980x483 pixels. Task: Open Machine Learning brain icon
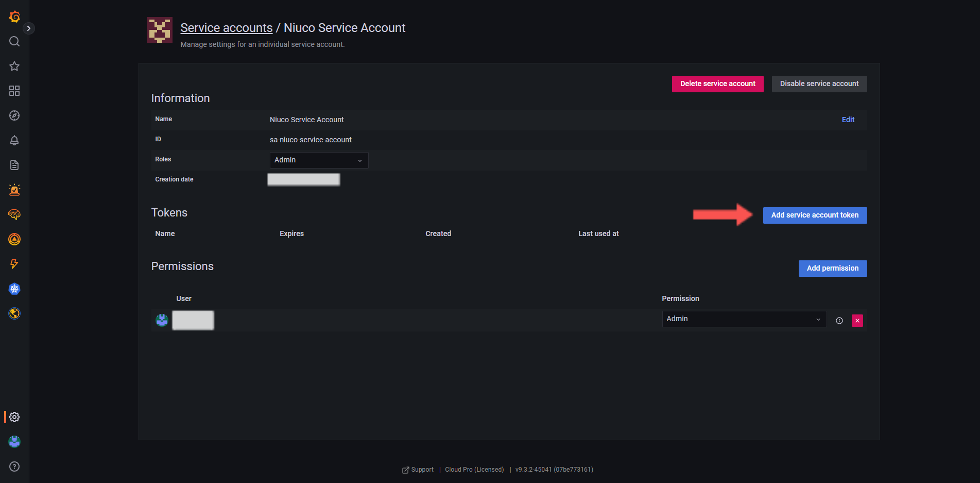tap(14, 214)
